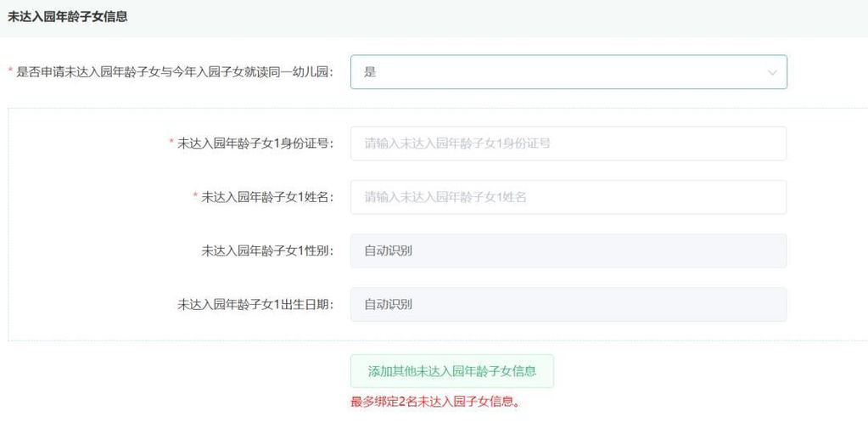This screenshot has width=868, height=428.
Task: Click the red asterisk before 身份证号 label
Action: coord(171,143)
